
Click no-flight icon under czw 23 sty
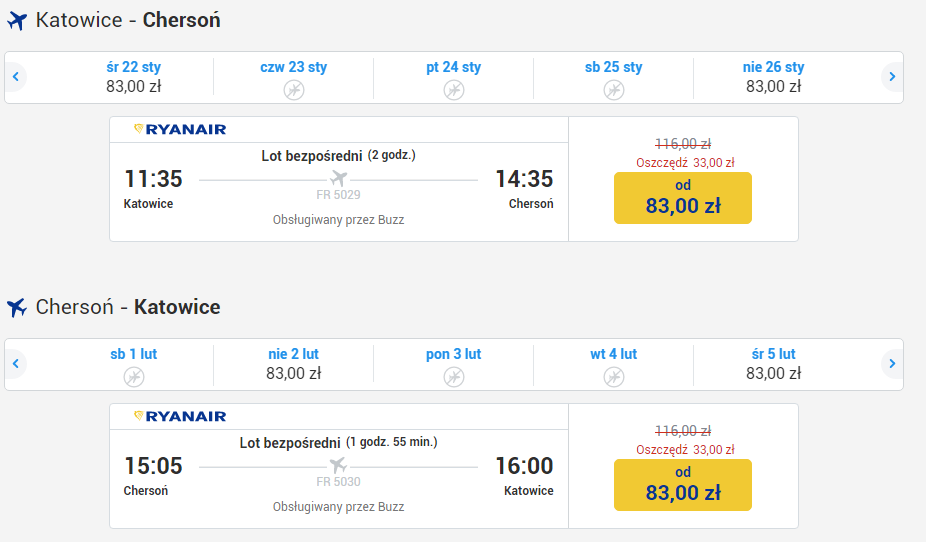coord(294,90)
